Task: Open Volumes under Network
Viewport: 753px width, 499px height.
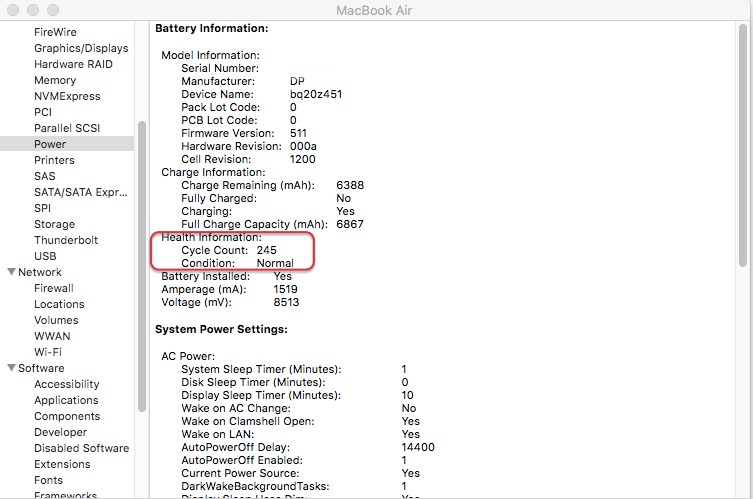Action: coord(56,320)
